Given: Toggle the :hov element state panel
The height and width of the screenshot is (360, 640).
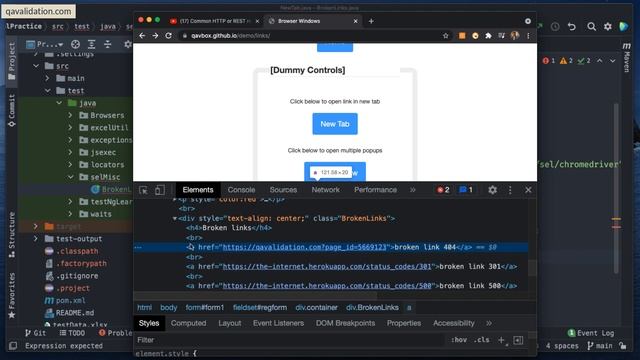Looking at the screenshot, I should tap(459, 340).
